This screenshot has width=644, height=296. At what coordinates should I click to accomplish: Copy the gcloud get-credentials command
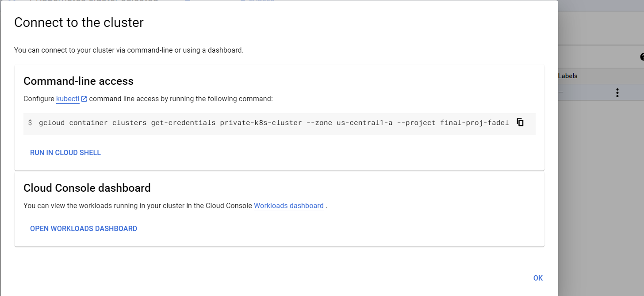click(520, 122)
